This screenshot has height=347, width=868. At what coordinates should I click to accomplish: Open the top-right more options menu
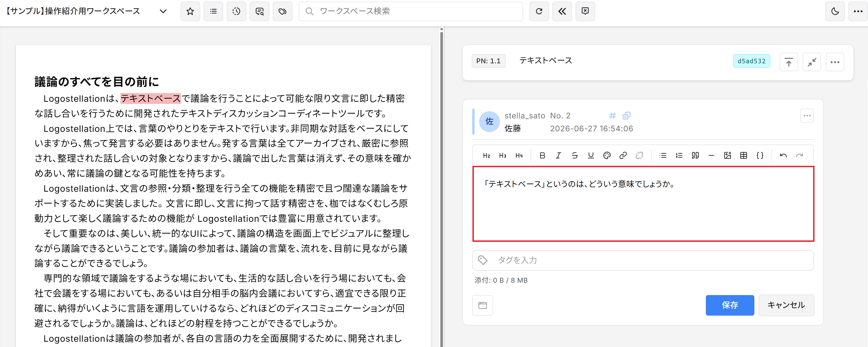click(858, 11)
